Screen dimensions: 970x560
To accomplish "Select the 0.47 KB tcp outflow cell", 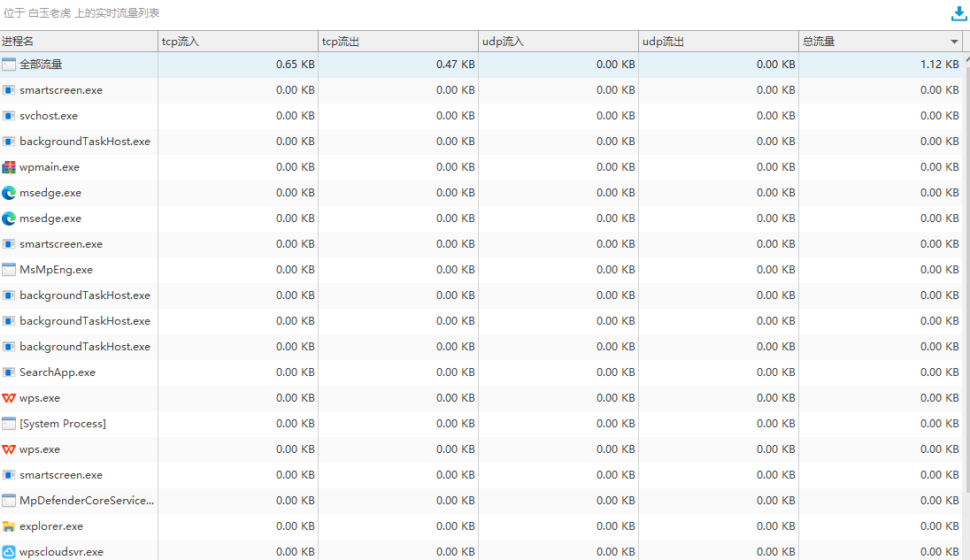I will point(455,65).
